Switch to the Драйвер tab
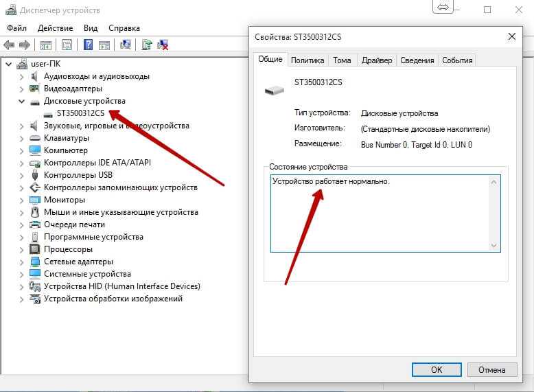Screen dimensions: 534x392 [377, 60]
